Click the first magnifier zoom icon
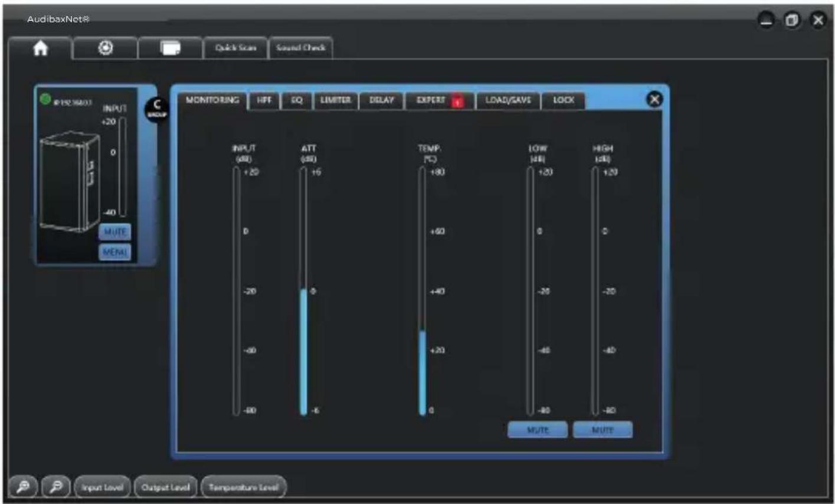This screenshot has width=835, height=504. pyautogui.click(x=24, y=487)
